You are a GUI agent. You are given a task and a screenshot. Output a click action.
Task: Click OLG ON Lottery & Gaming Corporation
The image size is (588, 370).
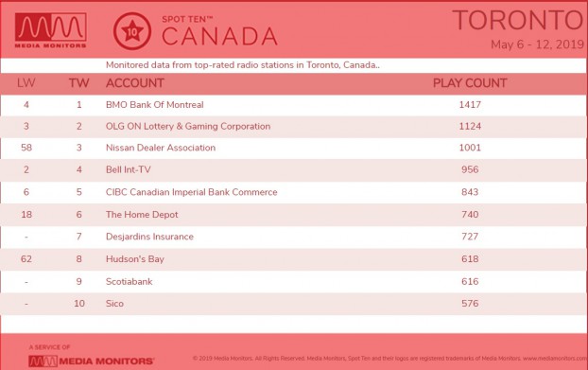[188, 126]
